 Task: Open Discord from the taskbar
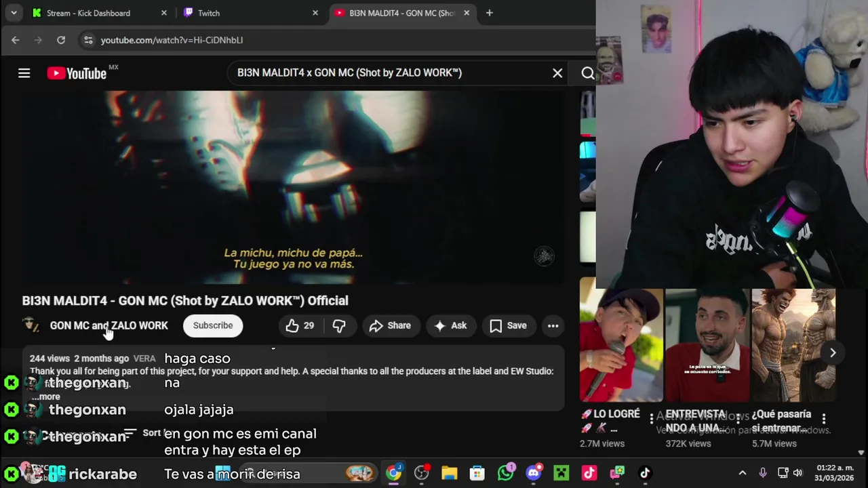[x=534, y=473]
